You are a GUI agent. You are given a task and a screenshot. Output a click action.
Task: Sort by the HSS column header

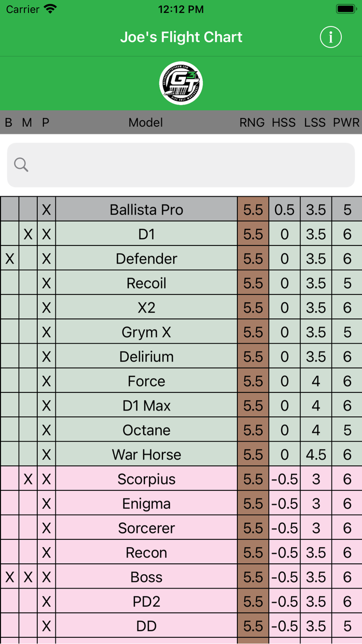pos(284,123)
